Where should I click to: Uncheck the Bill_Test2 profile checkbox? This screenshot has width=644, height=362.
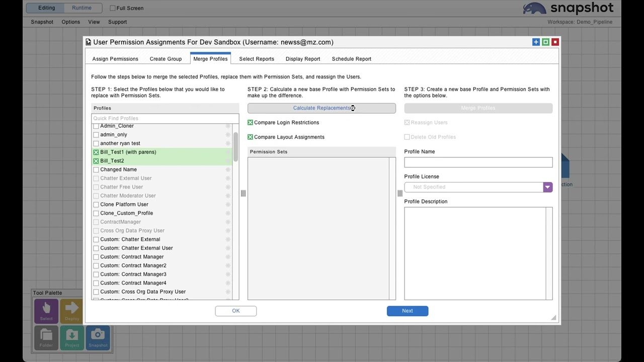coord(96,161)
